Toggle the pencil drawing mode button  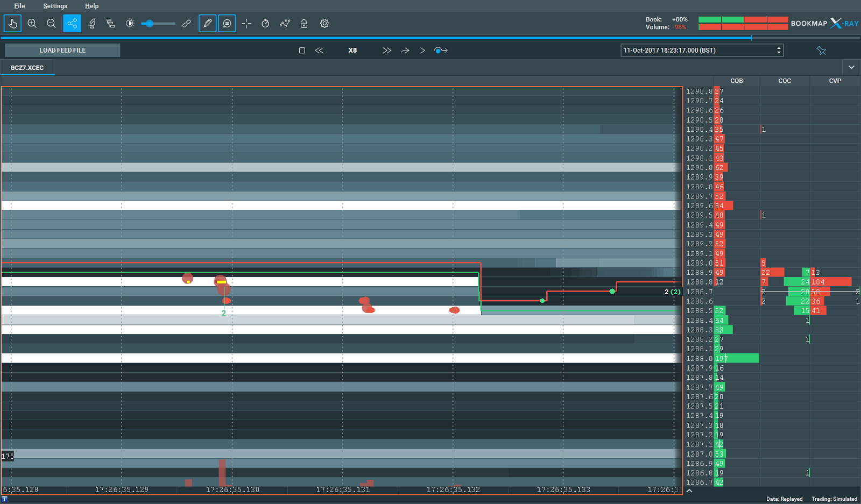tap(207, 24)
